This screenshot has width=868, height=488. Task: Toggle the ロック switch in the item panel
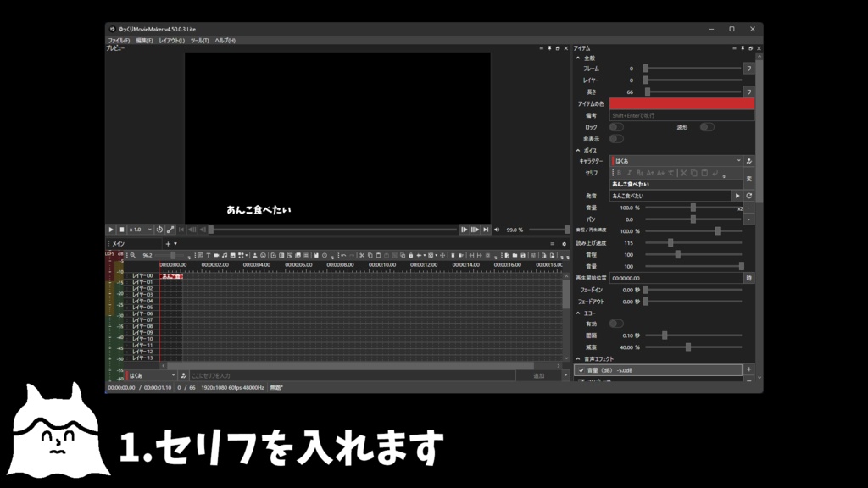(x=618, y=127)
